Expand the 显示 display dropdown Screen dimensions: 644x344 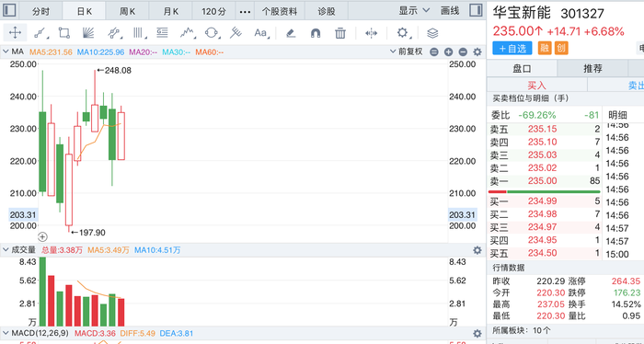(414, 11)
